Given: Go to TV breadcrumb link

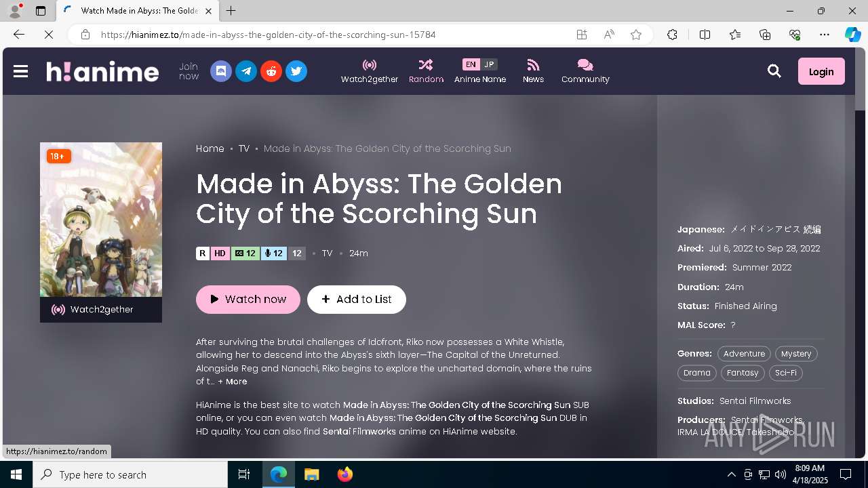Looking at the screenshot, I should tap(244, 148).
